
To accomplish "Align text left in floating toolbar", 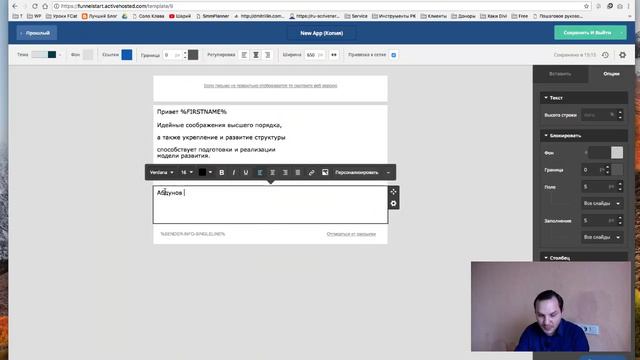I will [x=260, y=172].
